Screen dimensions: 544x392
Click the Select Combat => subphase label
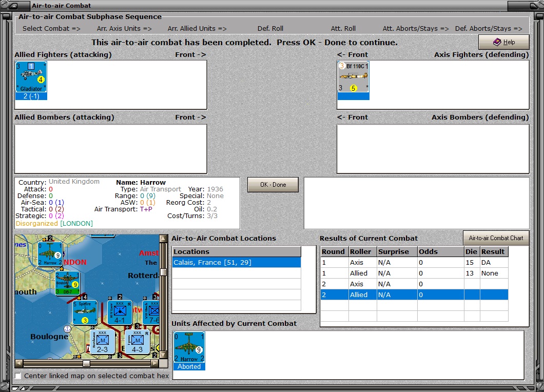pyautogui.click(x=51, y=28)
